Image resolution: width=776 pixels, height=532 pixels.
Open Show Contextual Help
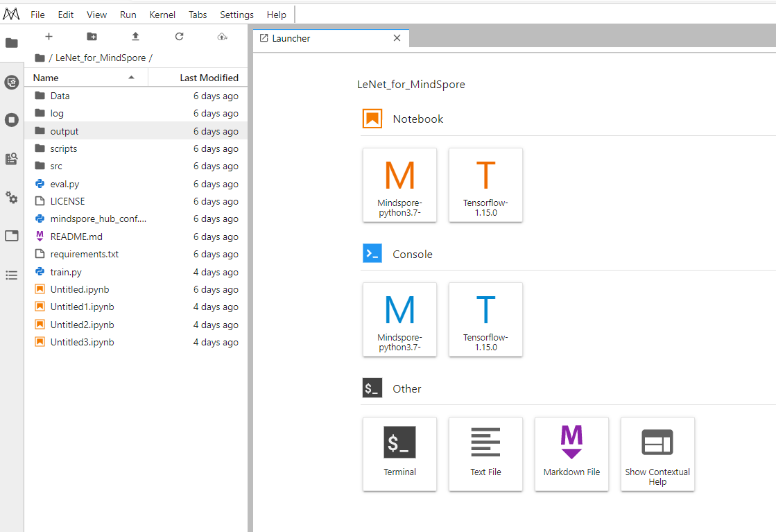(x=657, y=454)
